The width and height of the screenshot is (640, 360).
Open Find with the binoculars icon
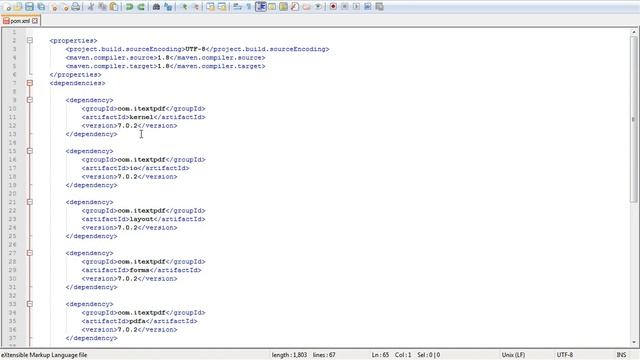point(156,7)
